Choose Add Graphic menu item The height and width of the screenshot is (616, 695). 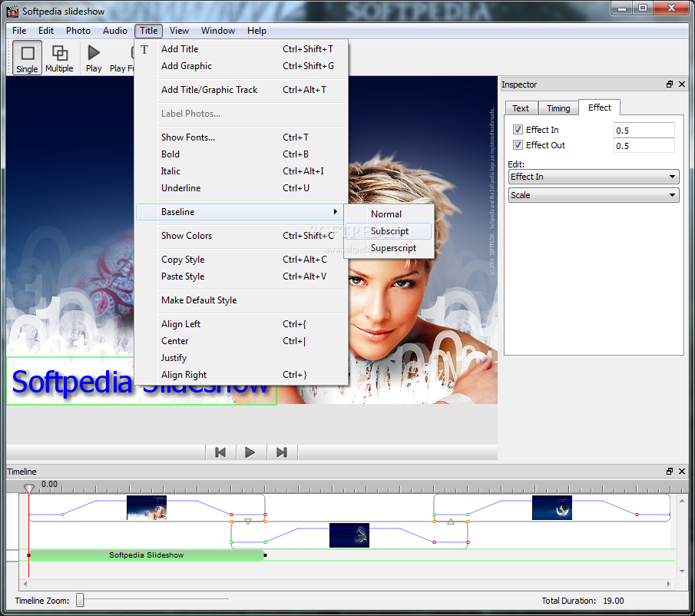click(x=242, y=66)
